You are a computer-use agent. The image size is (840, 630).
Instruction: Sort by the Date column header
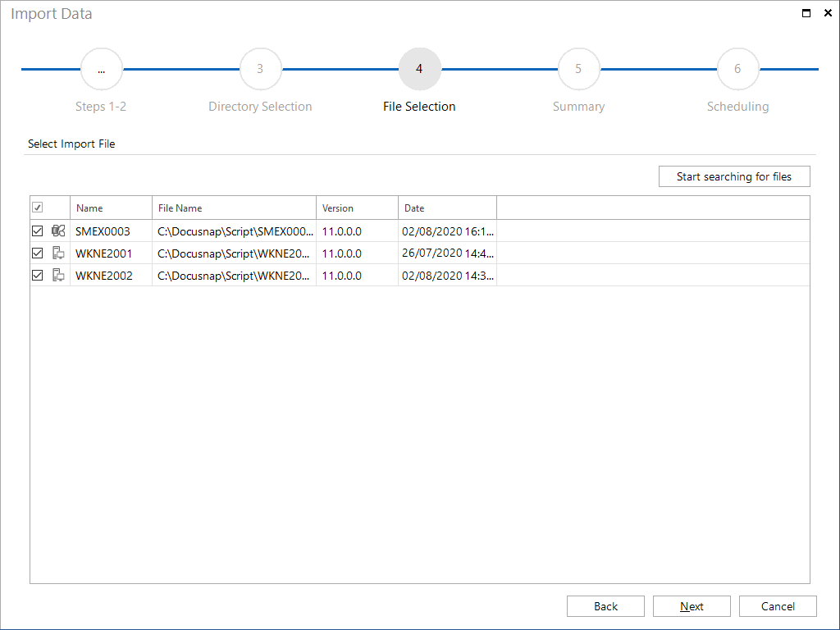[x=447, y=208]
